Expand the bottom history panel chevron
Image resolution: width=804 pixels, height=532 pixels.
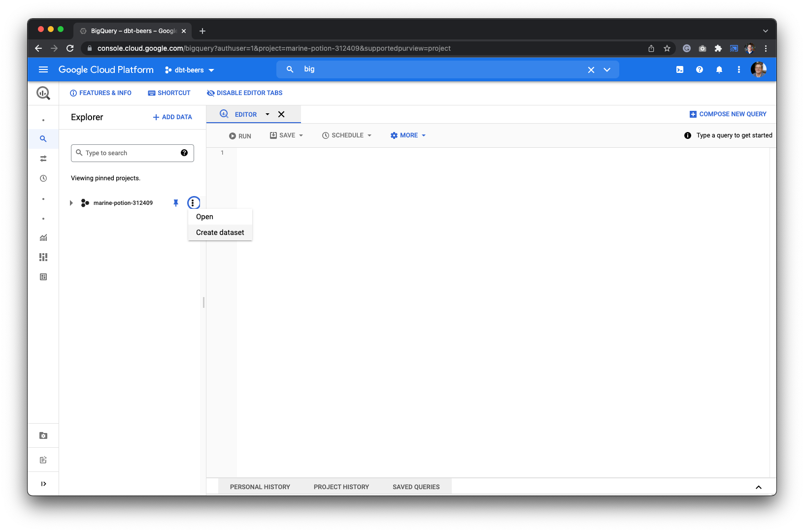point(759,487)
